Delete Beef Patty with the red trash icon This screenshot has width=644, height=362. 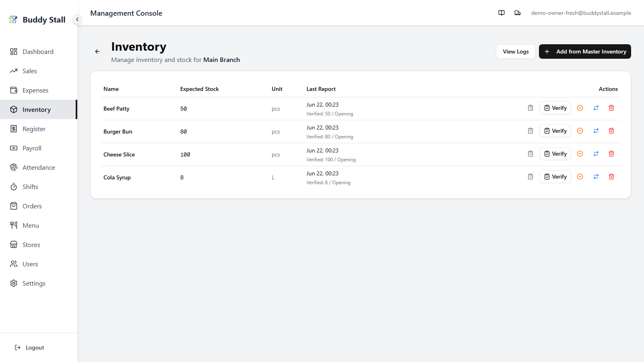(611, 108)
